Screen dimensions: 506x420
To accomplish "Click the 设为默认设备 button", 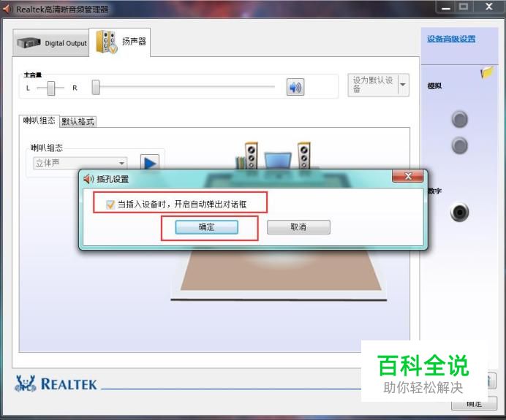I will pyautogui.click(x=373, y=85).
